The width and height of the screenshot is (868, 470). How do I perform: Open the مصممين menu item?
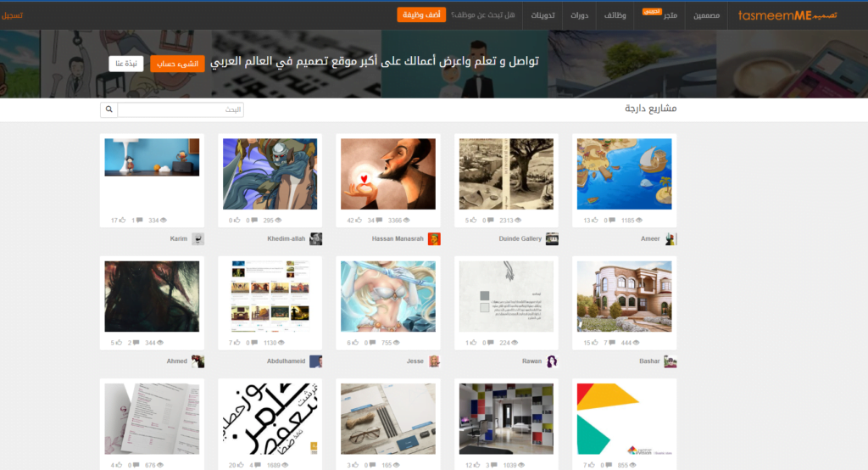(x=706, y=15)
